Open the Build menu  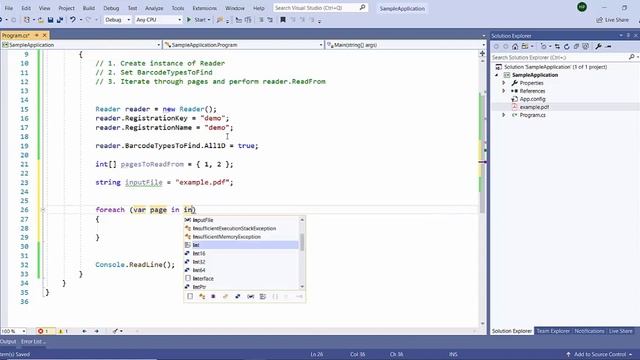(x=89, y=8)
